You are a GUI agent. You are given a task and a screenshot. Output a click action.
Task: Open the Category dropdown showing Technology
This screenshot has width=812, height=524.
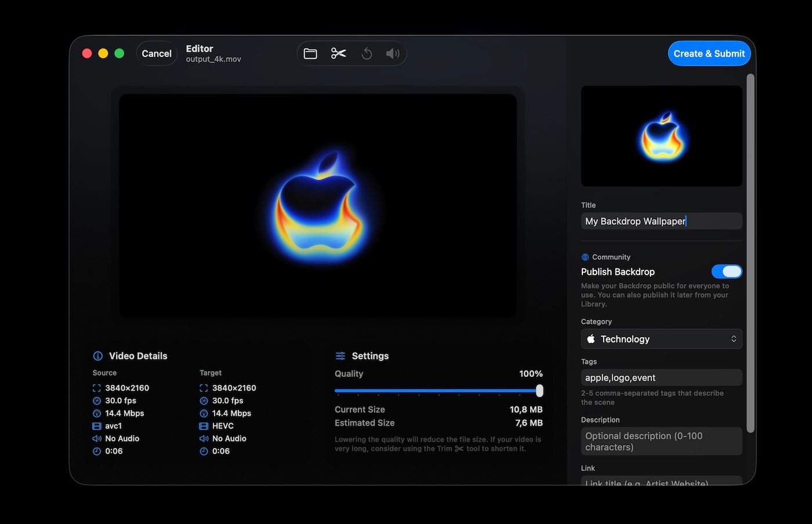[662, 339]
